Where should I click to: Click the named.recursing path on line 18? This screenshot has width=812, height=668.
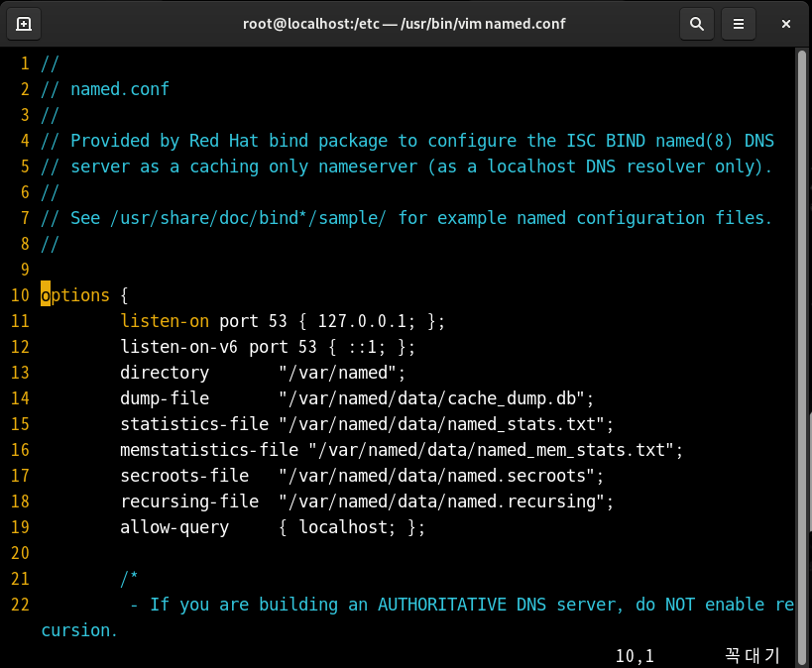pos(446,501)
